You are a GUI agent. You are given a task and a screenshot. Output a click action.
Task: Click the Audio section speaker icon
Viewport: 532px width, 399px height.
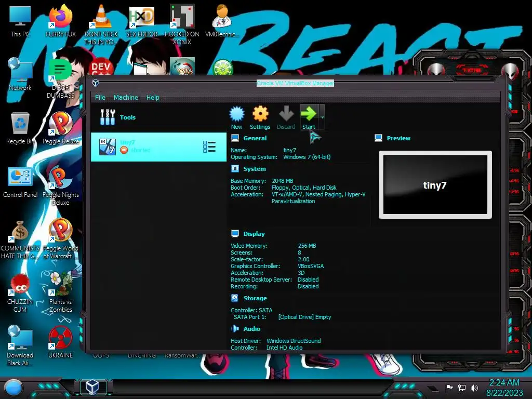coord(235,328)
